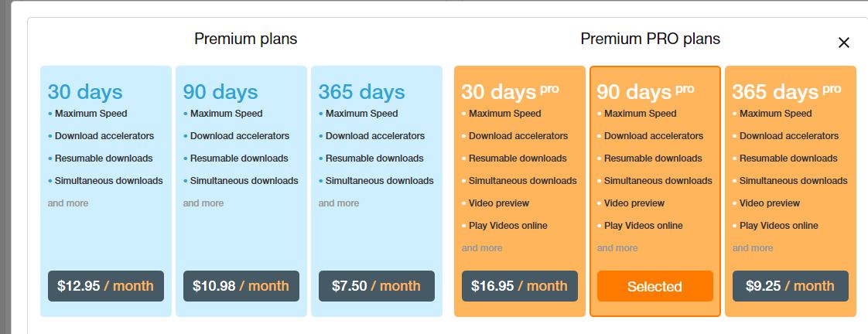
Task: Click the orange Selected button
Action: coord(655,286)
